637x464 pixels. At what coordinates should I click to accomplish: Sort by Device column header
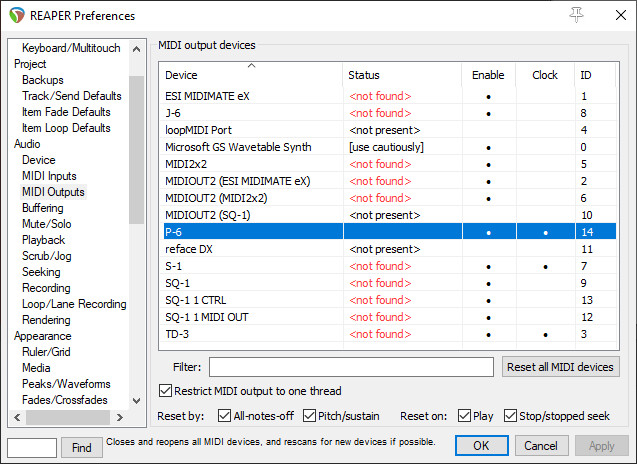tap(251, 75)
